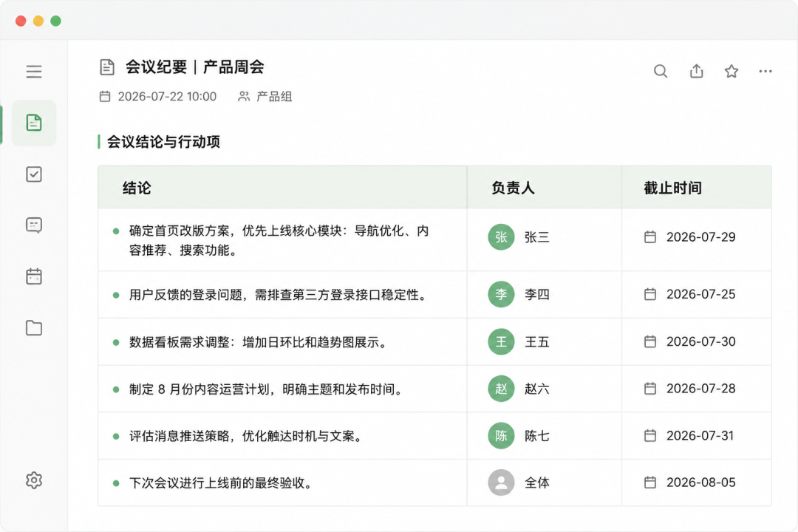Click document icon beside 会议纪要 title
798x532 pixels.
click(x=107, y=67)
